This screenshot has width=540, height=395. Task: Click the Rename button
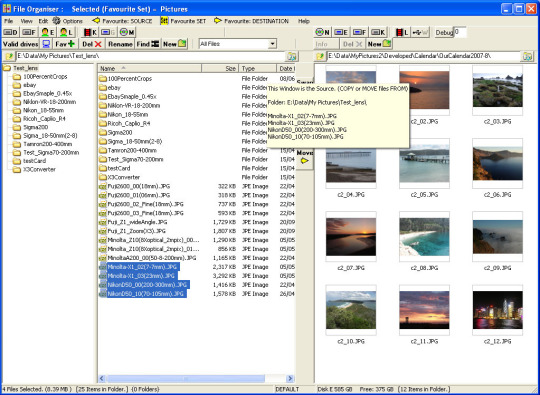click(120, 44)
